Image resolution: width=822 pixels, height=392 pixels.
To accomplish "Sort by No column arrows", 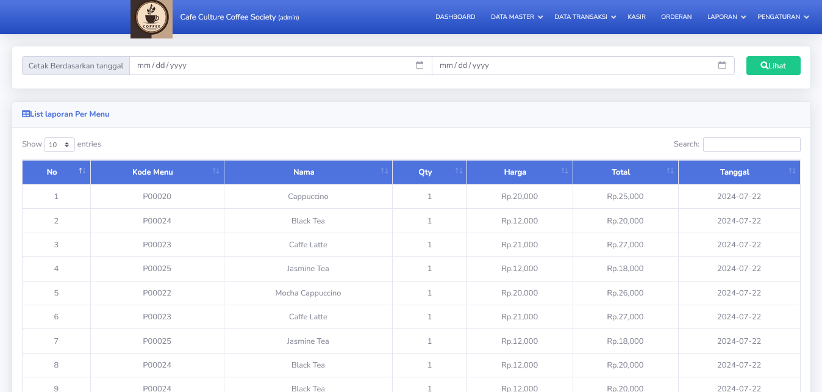I will [x=82, y=171].
